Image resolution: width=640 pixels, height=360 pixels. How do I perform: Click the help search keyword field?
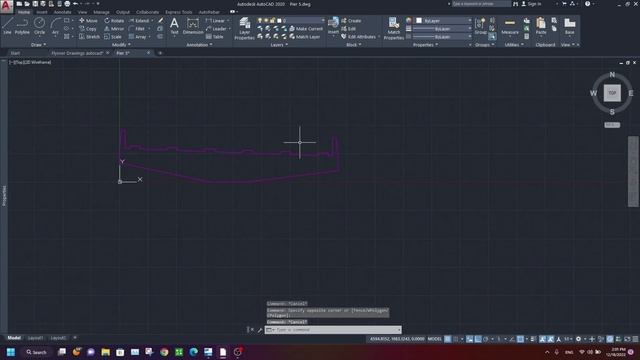pyautogui.click(x=481, y=4)
